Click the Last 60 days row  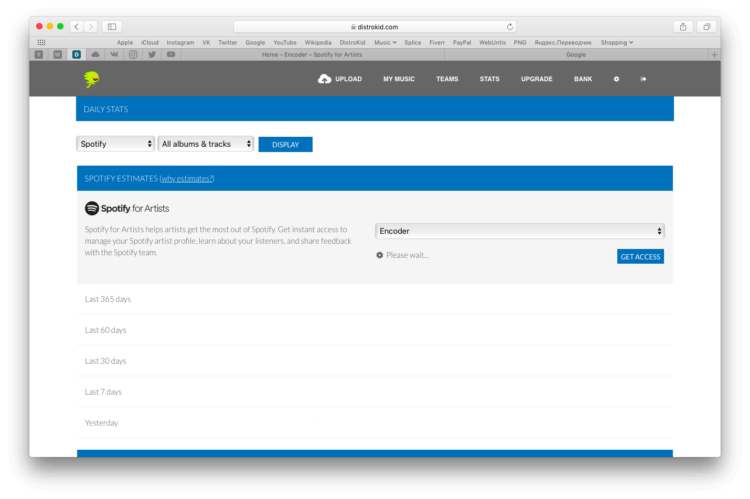coord(375,330)
